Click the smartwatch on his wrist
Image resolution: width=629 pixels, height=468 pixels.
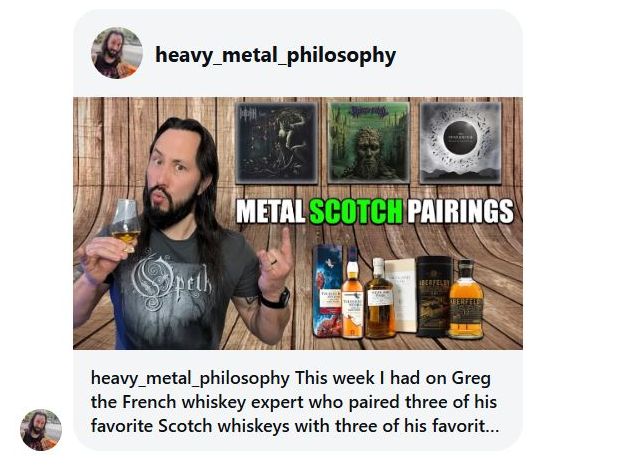276,299
